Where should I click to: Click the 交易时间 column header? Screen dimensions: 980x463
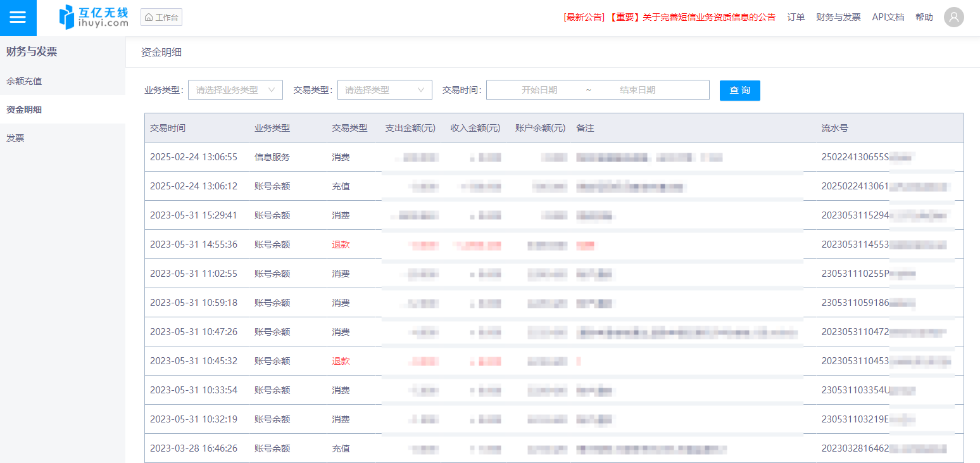[x=168, y=128]
